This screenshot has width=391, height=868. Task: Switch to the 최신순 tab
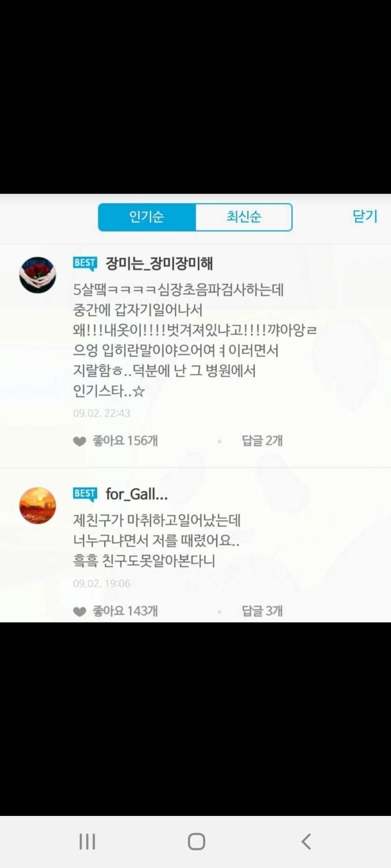pos(244,217)
